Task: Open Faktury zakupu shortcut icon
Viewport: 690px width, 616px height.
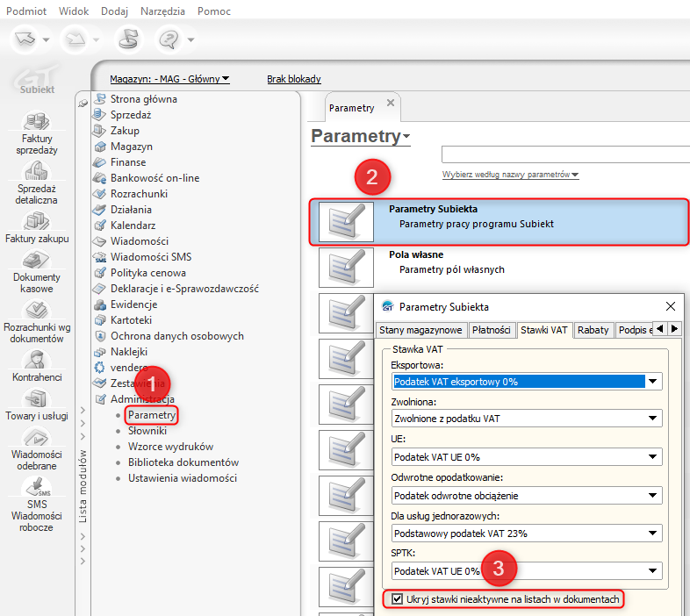Action: (x=37, y=221)
